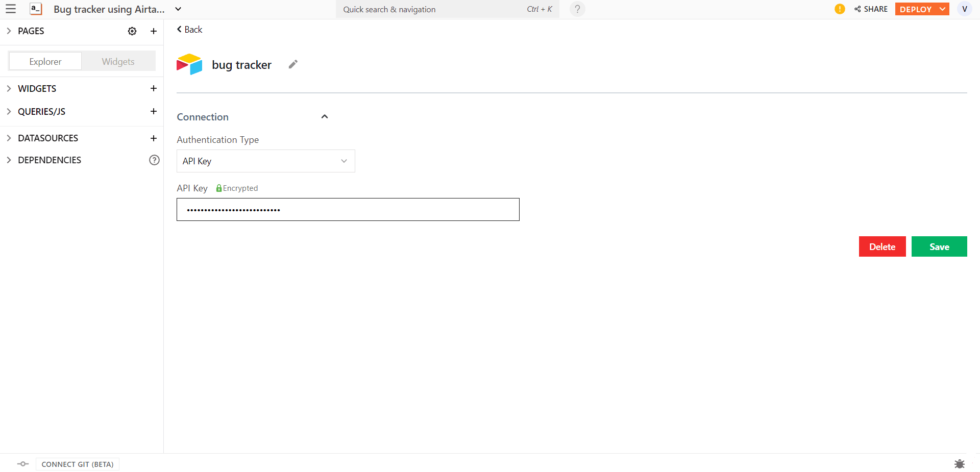Open the hamburger menu icon
The width and height of the screenshot is (980, 472).
[11, 9]
